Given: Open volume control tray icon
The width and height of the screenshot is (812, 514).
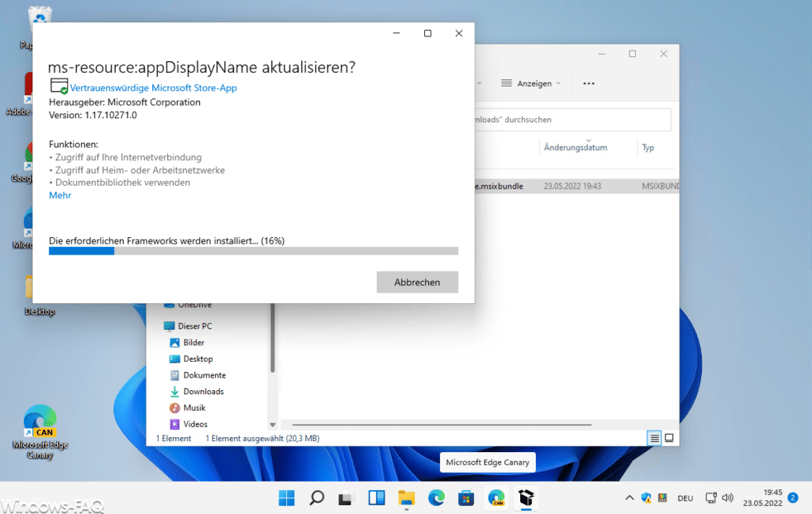Looking at the screenshot, I should coord(728,498).
